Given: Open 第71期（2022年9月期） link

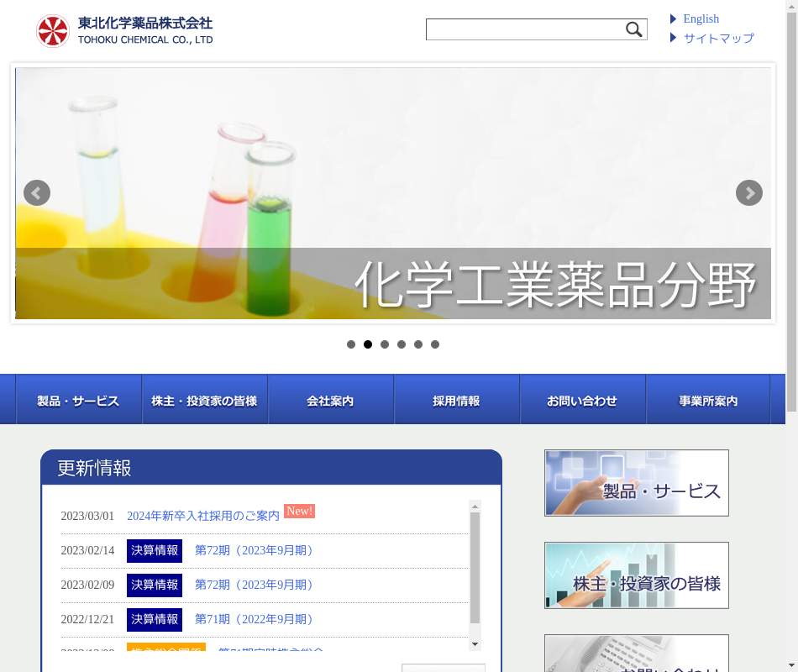Looking at the screenshot, I should (254, 620).
